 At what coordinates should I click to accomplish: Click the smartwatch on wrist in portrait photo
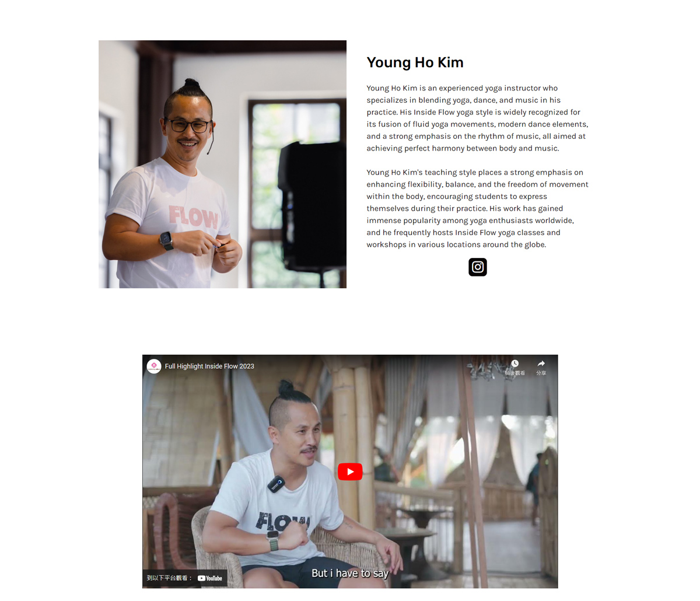pyautogui.click(x=166, y=240)
